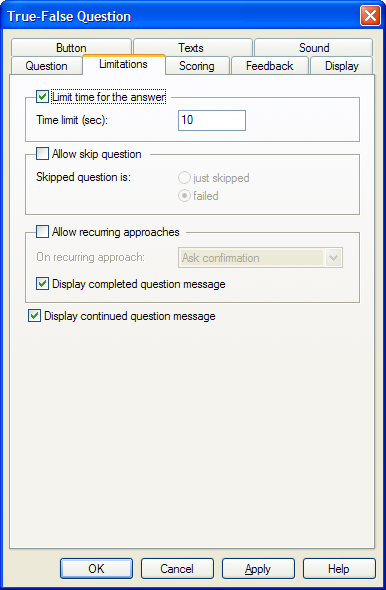Toggle Display continued question message
The image size is (386, 590).
(35, 316)
